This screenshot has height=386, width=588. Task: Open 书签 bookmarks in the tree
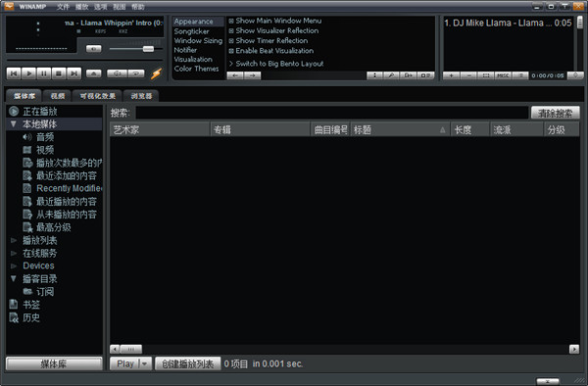pos(31,305)
